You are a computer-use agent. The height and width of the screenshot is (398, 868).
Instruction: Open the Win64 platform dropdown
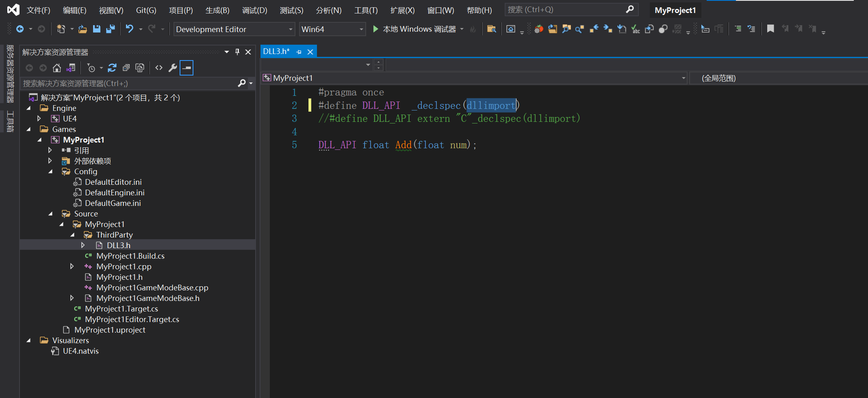[x=332, y=29]
